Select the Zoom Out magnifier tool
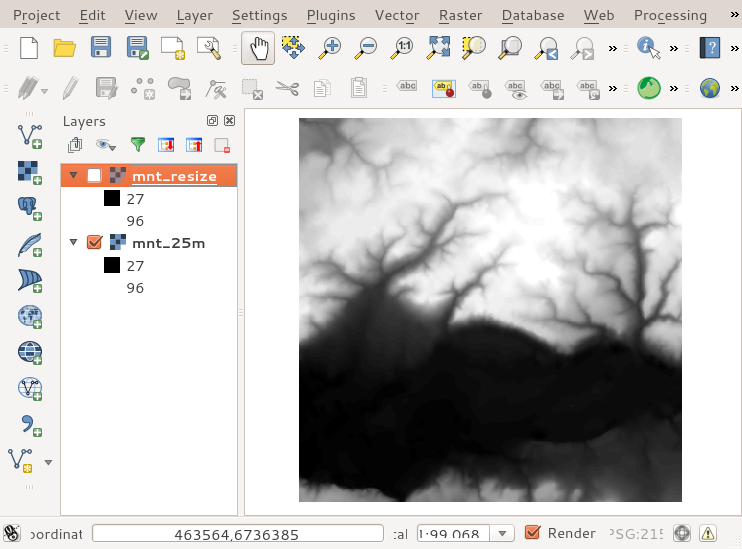742x549 pixels. [x=365, y=48]
